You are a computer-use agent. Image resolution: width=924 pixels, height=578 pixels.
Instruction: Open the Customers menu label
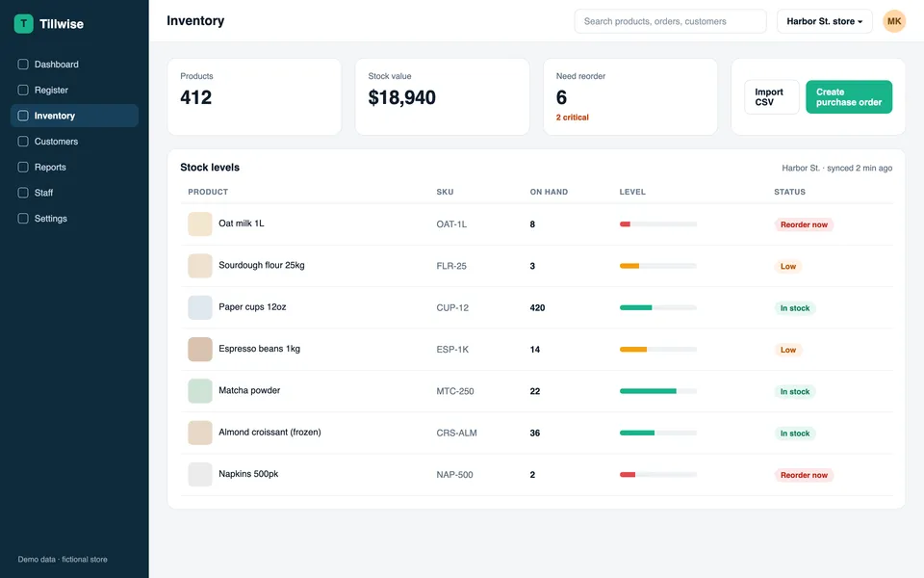point(56,142)
